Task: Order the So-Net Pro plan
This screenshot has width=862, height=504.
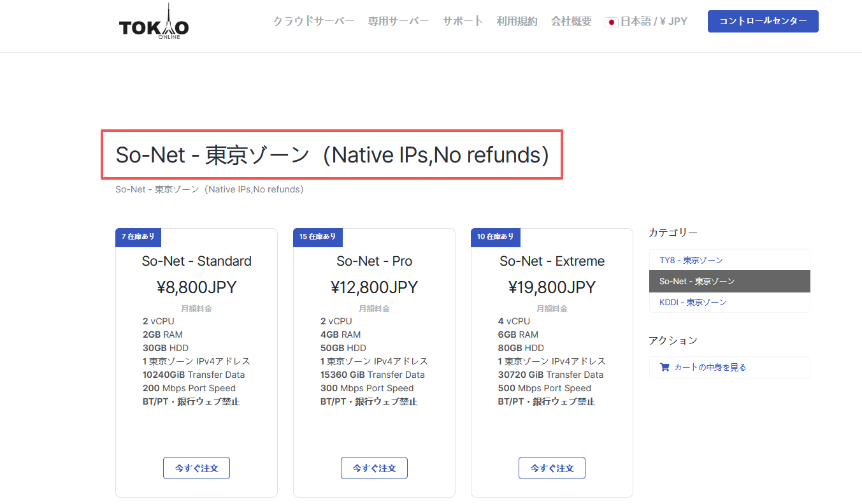Action: (x=374, y=468)
